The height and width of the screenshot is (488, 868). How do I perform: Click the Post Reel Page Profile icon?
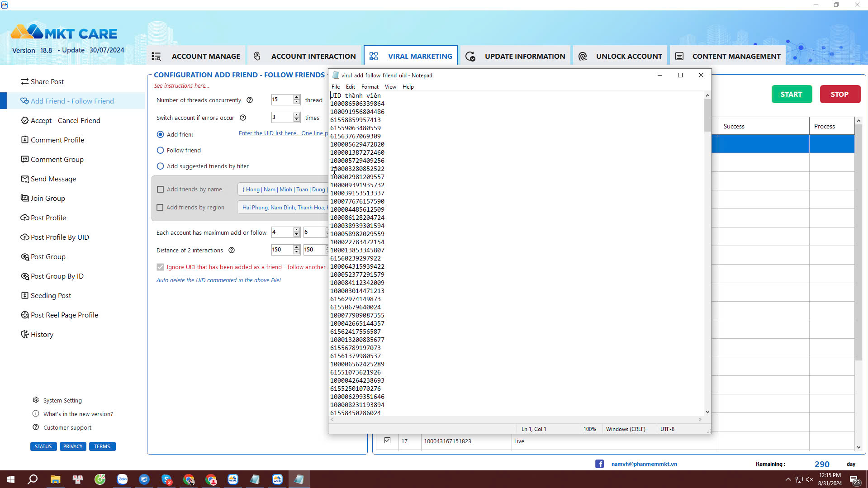(25, 315)
